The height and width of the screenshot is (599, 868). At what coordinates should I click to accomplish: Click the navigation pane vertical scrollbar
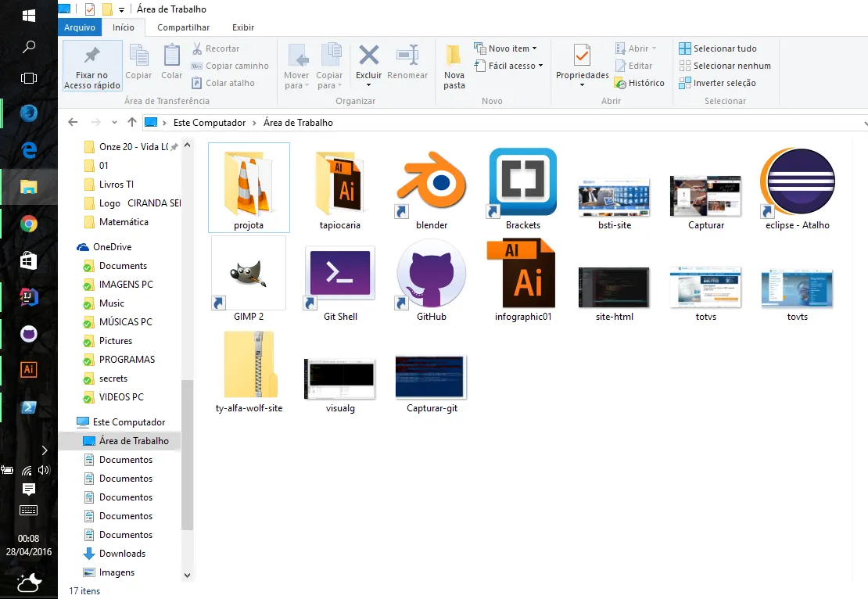[x=187, y=454]
